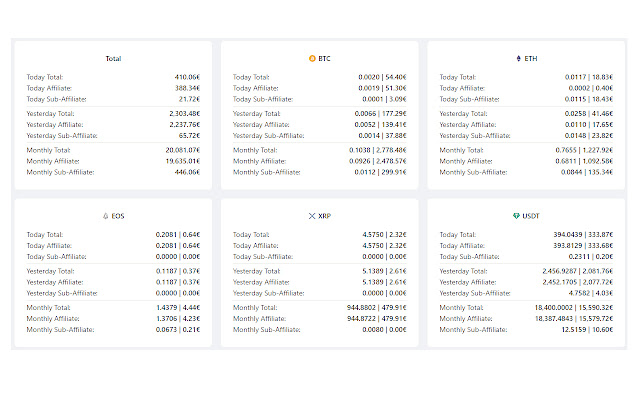This screenshot has height=400, width=640.
Task: Select the ETH card title text
Action: pos(531,58)
